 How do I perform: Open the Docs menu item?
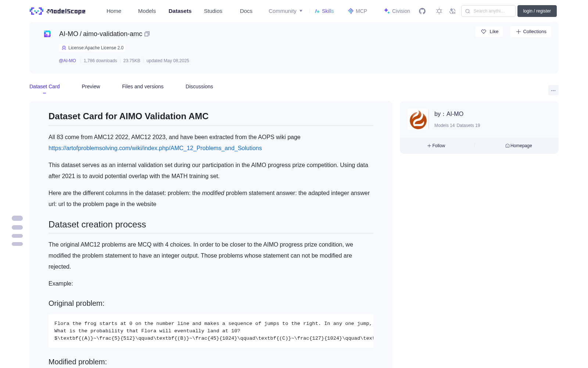click(x=246, y=11)
